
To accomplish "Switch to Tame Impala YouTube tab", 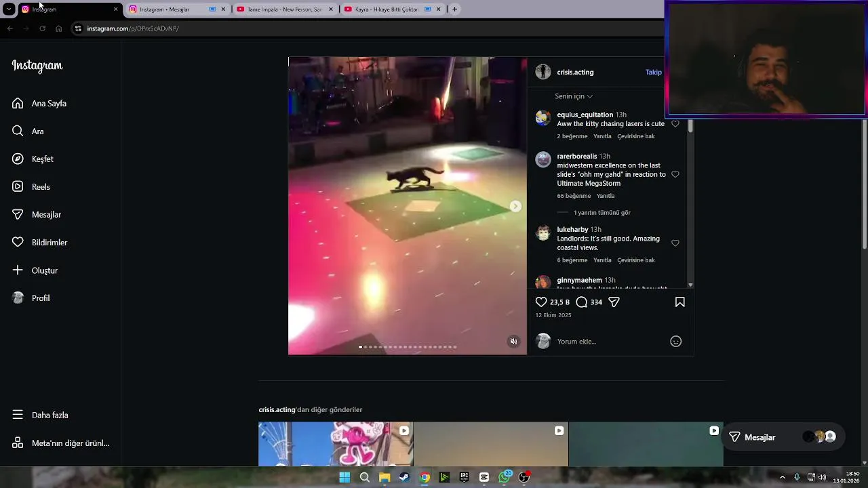I will point(284,9).
